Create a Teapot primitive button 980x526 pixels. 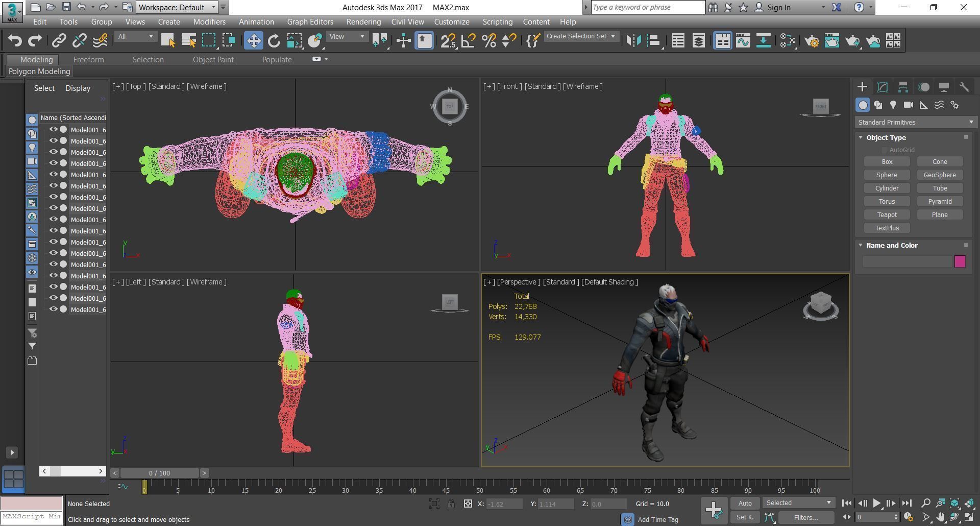click(887, 215)
